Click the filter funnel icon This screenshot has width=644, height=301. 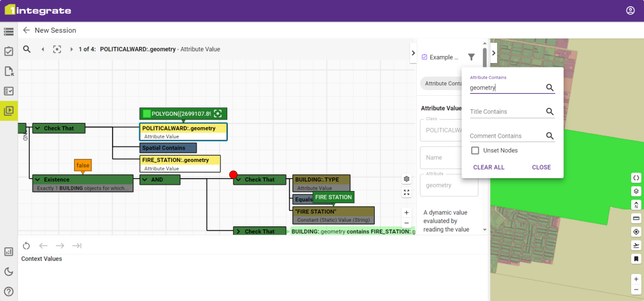471,57
